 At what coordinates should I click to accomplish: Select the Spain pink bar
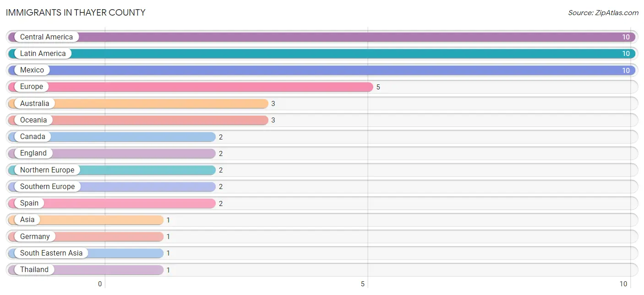click(x=112, y=203)
